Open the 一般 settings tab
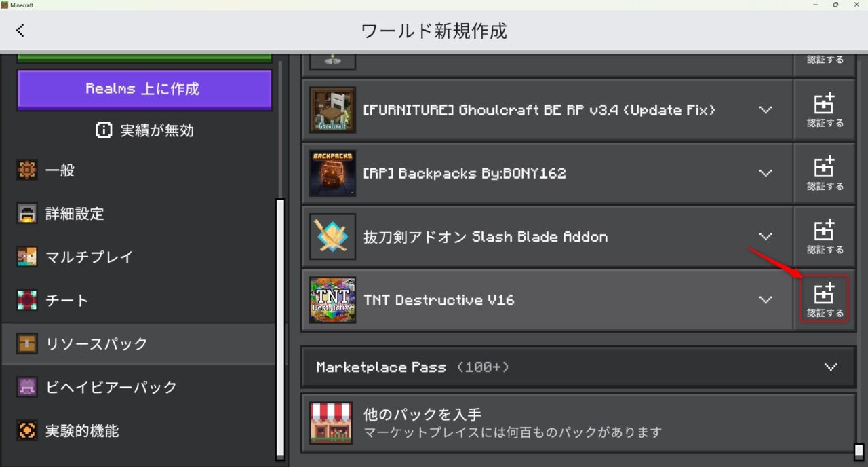Screen dimensions: 868x467 click(x=138, y=170)
